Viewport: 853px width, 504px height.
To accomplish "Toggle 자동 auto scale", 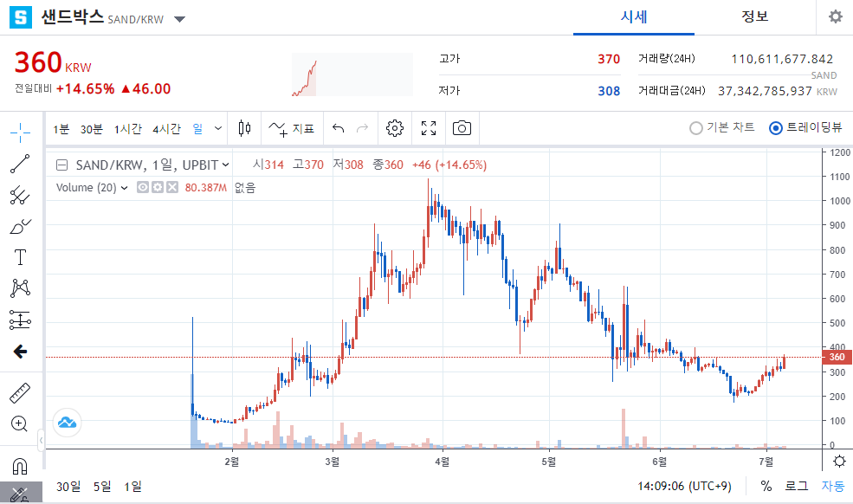I will point(833,486).
